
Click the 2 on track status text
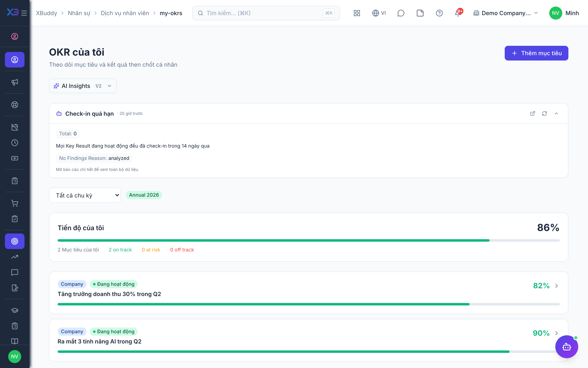coord(120,250)
